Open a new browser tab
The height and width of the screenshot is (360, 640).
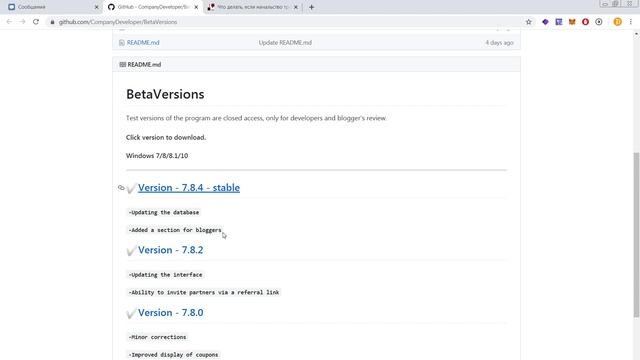click(x=311, y=7)
